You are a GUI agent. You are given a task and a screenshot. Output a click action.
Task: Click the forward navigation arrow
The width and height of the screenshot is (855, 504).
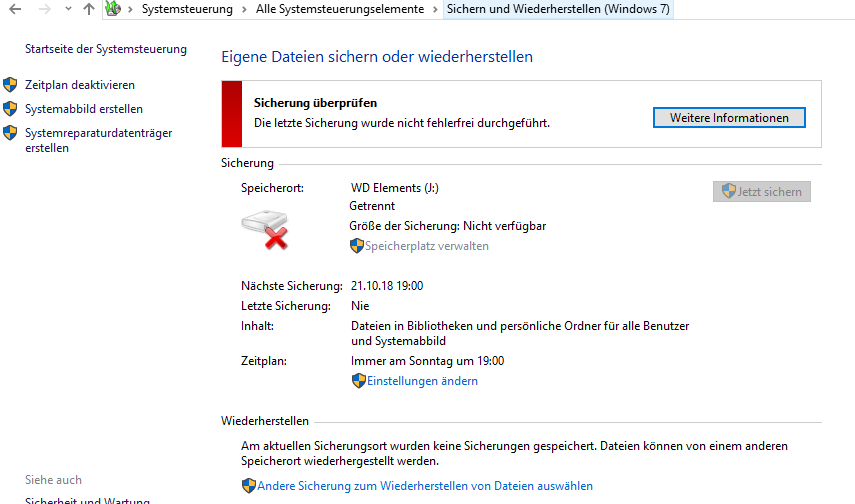click(45, 9)
